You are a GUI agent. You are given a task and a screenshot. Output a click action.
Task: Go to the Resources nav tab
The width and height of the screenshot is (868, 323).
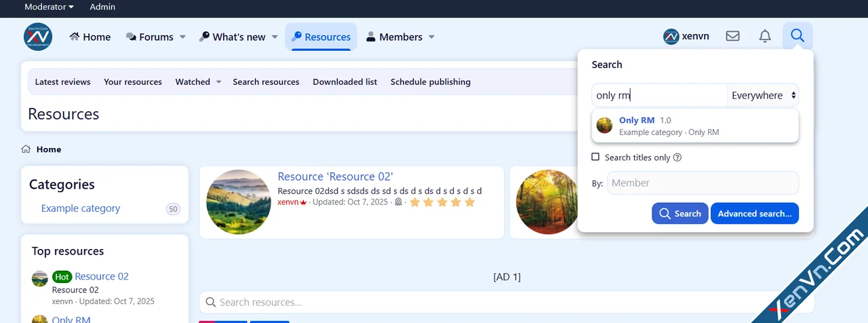coord(321,37)
